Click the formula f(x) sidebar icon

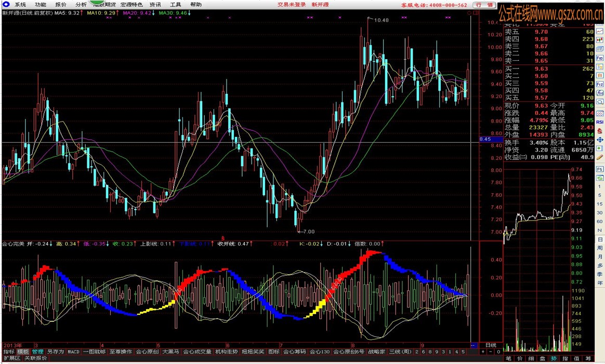click(x=600, y=93)
